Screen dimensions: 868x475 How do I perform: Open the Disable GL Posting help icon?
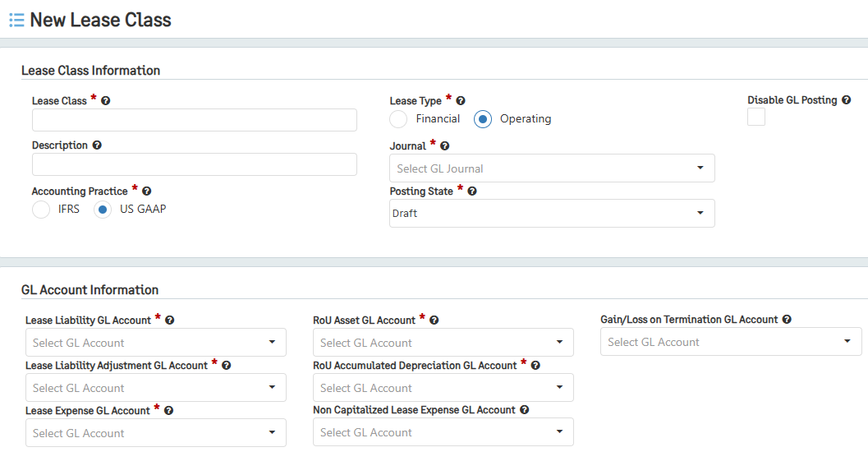pyautogui.click(x=847, y=99)
